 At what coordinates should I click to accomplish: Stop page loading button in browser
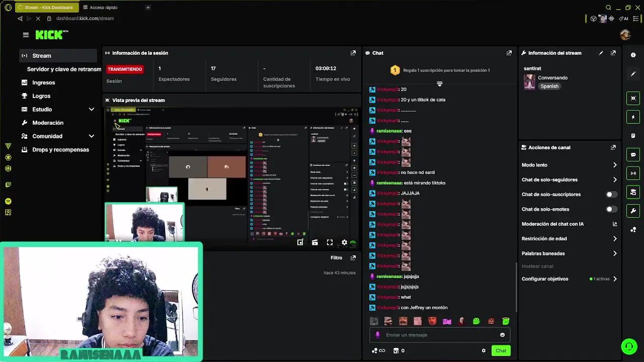(38, 19)
